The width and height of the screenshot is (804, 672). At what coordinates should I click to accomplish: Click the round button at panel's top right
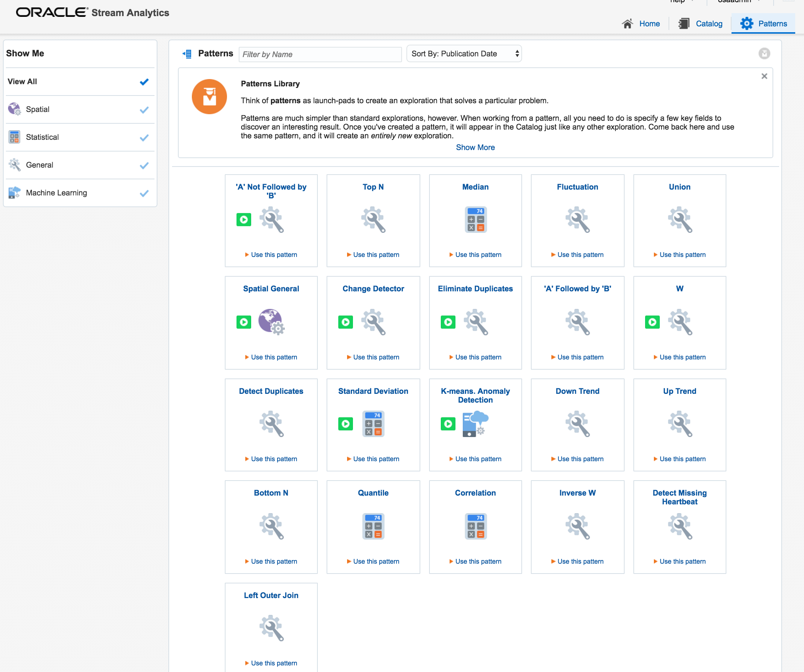pos(764,53)
